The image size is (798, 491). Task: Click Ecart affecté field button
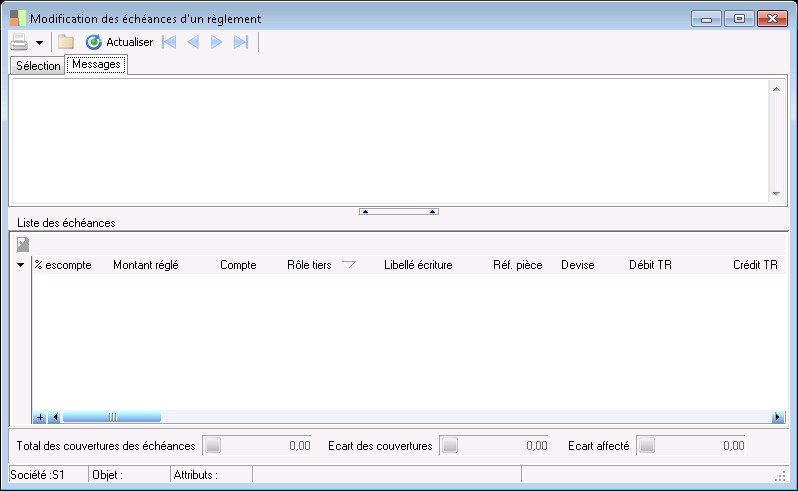coord(647,445)
